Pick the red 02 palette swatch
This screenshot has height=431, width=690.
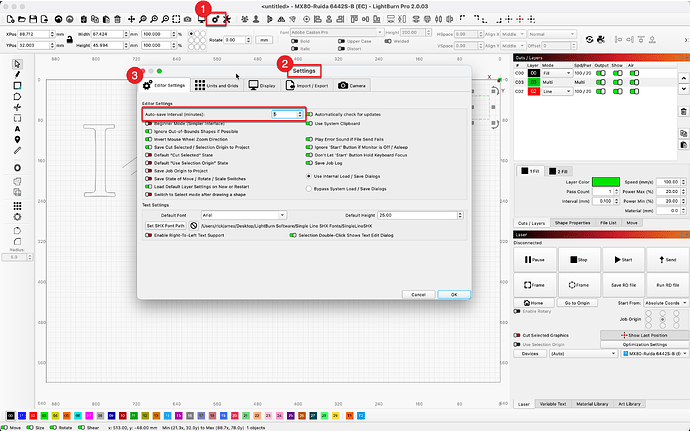pos(33,416)
